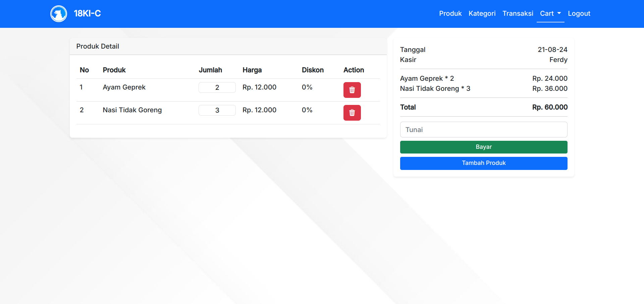Delete Ayam Geprek using its trash icon

(352, 90)
